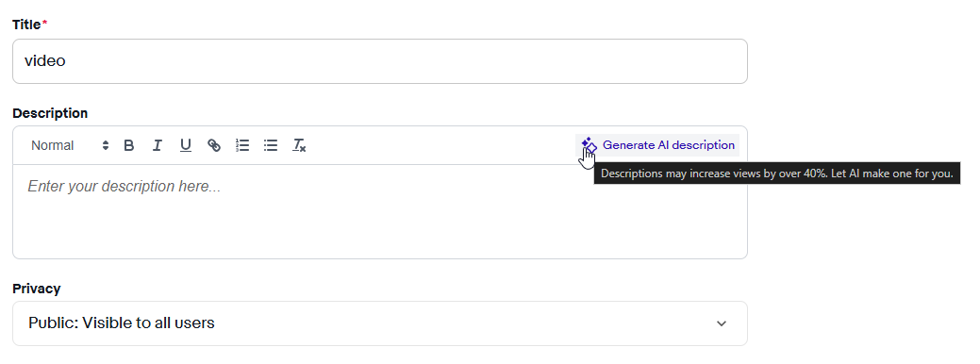Image resolution: width=980 pixels, height=364 pixels.
Task: Click the insert link icon
Action: [x=214, y=145]
